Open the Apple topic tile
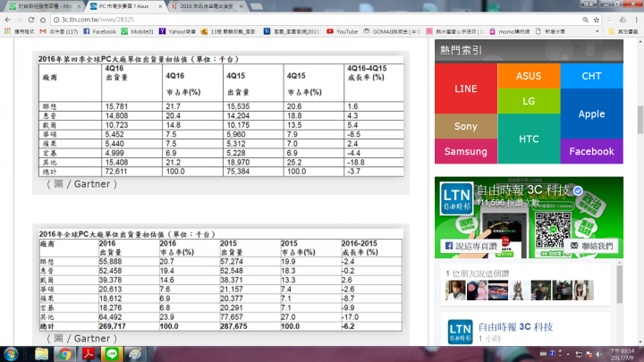Image resolution: width=644 pixels, height=362 pixels. click(x=591, y=114)
